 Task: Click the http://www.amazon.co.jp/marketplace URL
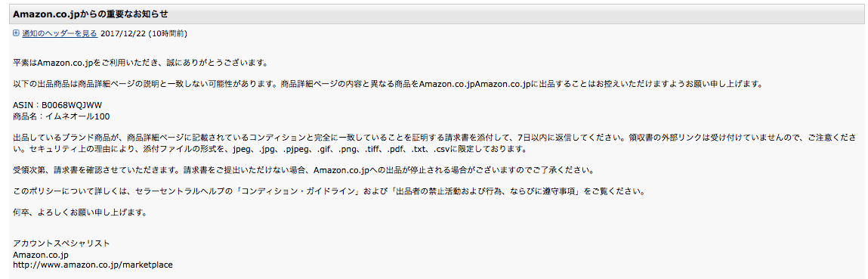[92, 265]
